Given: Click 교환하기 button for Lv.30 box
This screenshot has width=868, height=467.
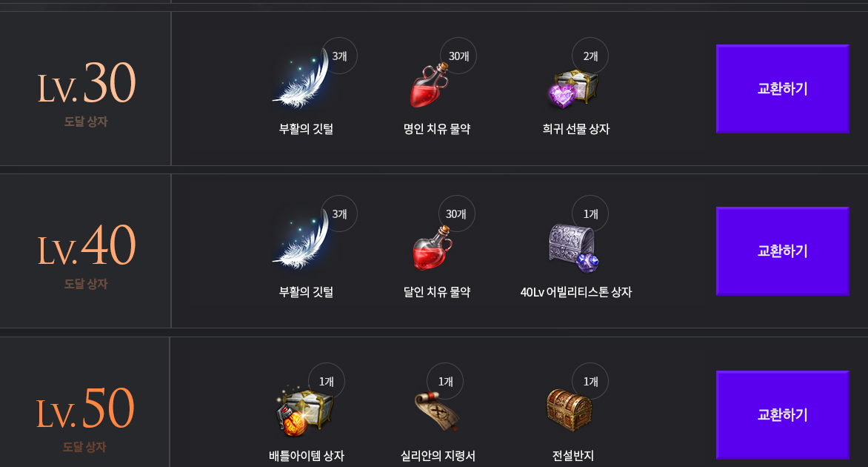Looking at the screenshot, I should tap(782, 89).
